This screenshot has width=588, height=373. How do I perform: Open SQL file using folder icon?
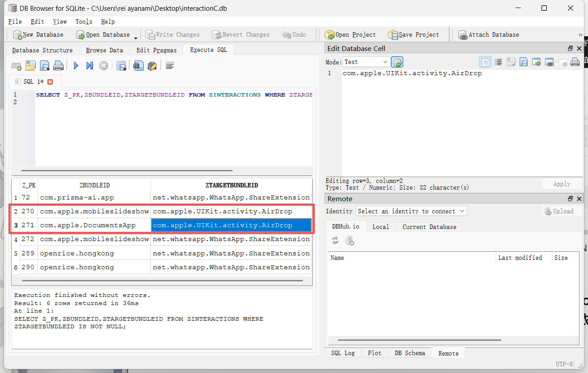(30, 66)
